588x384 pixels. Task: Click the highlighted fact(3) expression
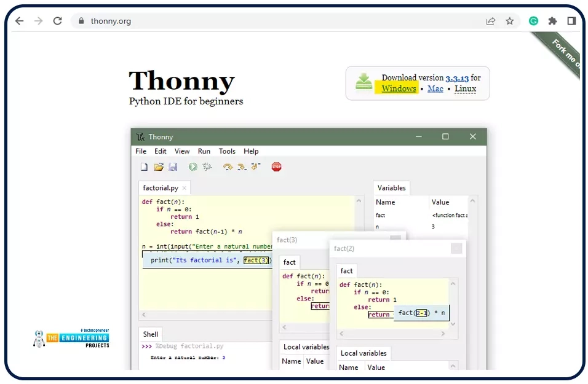[x=256, y=260]
